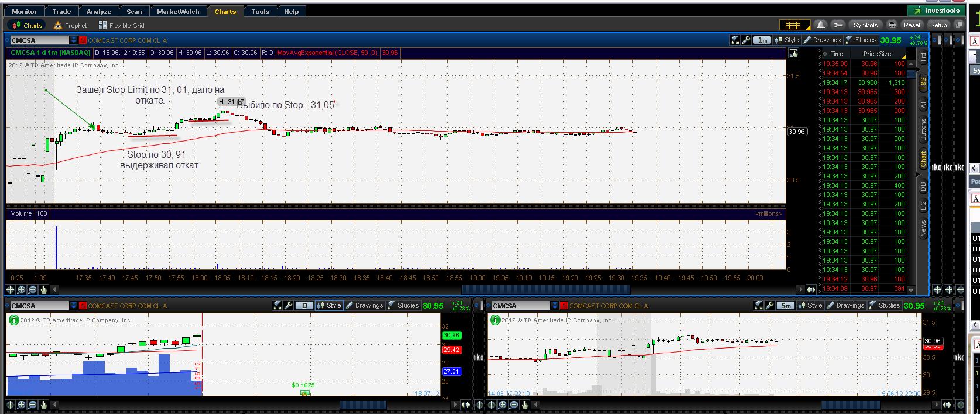The width and height of the screenshot is (980, 414).
Task: Select the AT side tab
Action: pos(923,105)
